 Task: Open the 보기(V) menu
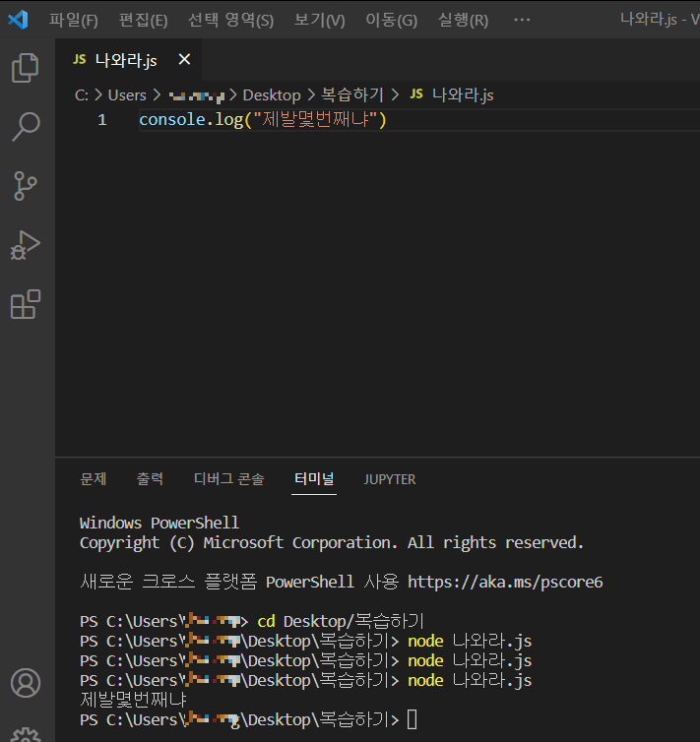pyautogui.click(x=319, y=20)
